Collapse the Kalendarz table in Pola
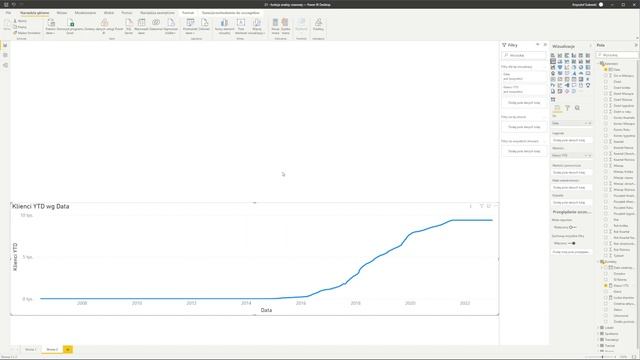 (x=598, y=64)
